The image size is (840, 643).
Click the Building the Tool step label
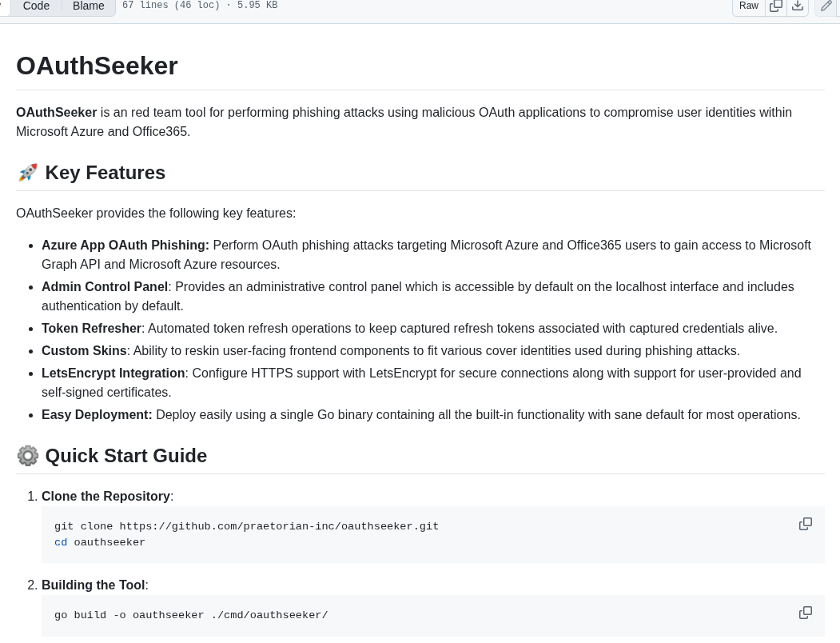pos(94,585)
